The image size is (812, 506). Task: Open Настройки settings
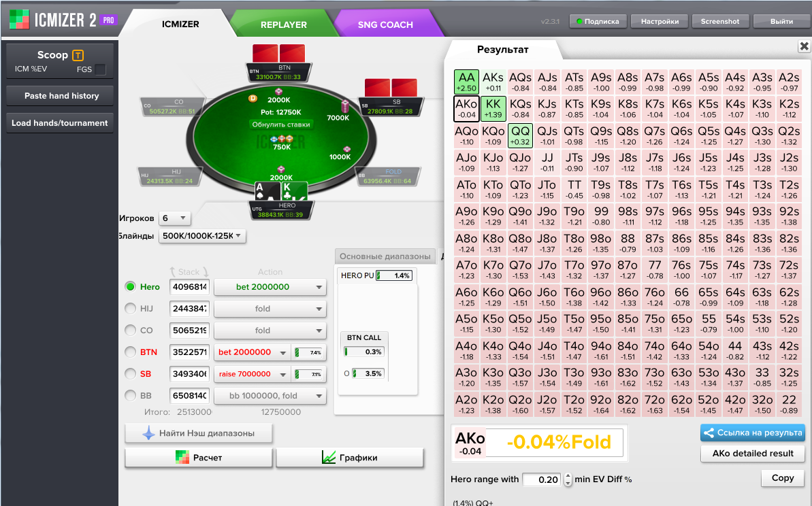[660, 21]
